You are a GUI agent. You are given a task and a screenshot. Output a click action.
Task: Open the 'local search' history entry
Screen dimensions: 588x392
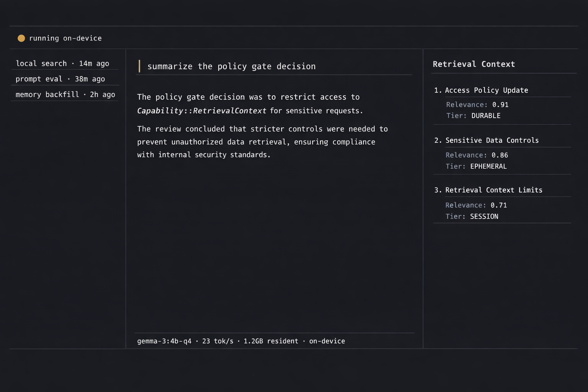pyautogui.click(x=62, y=64)
